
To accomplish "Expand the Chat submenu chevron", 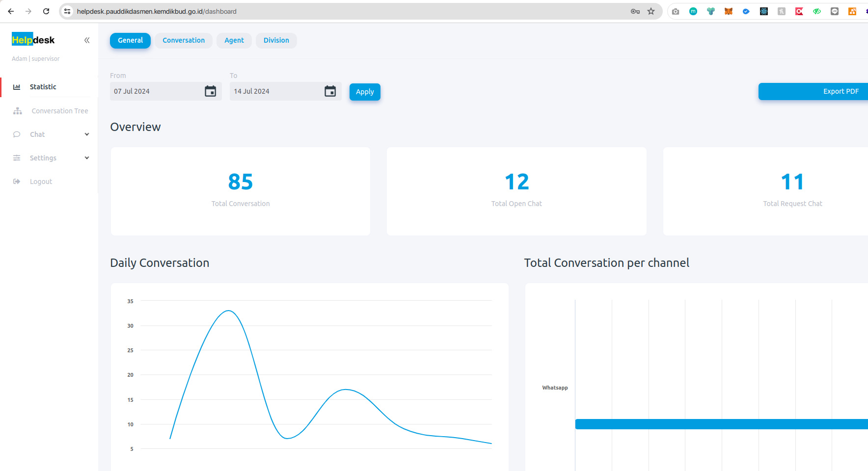I will [x=87, y=134].
